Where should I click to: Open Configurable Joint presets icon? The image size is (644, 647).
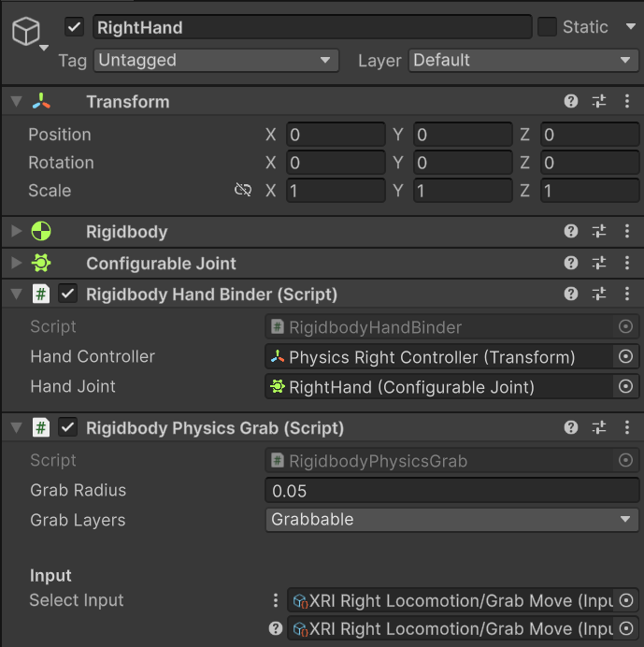[599, 263]
